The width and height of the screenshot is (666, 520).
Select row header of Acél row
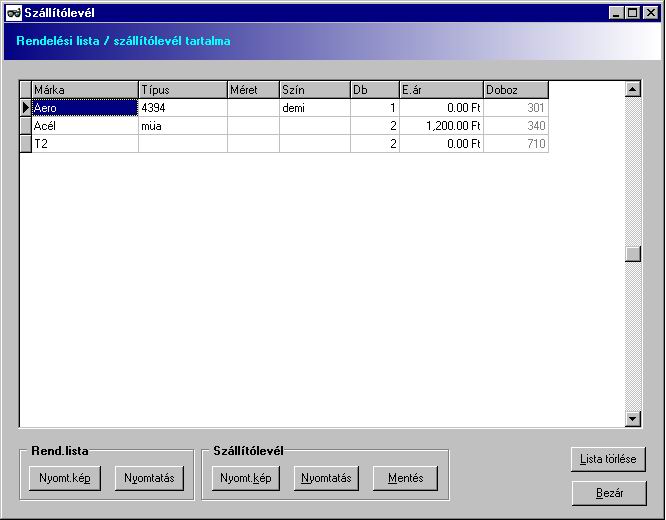pos(26,126)
